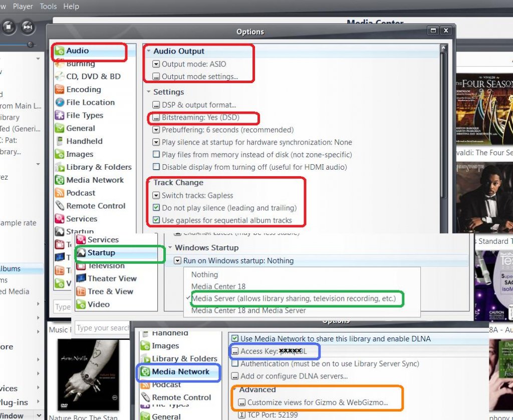
Task: Toggle Use Media Network to share this library
Action: point(235,338)
